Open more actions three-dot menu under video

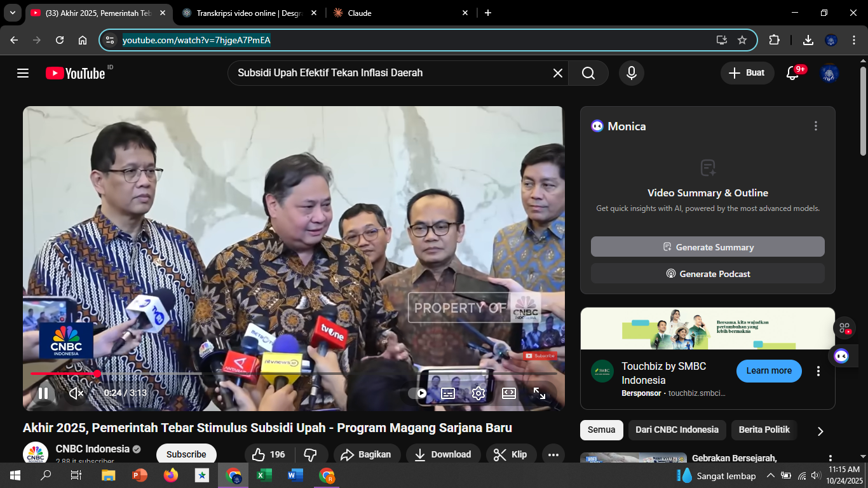pyautogui.click(x=553, y=454)
